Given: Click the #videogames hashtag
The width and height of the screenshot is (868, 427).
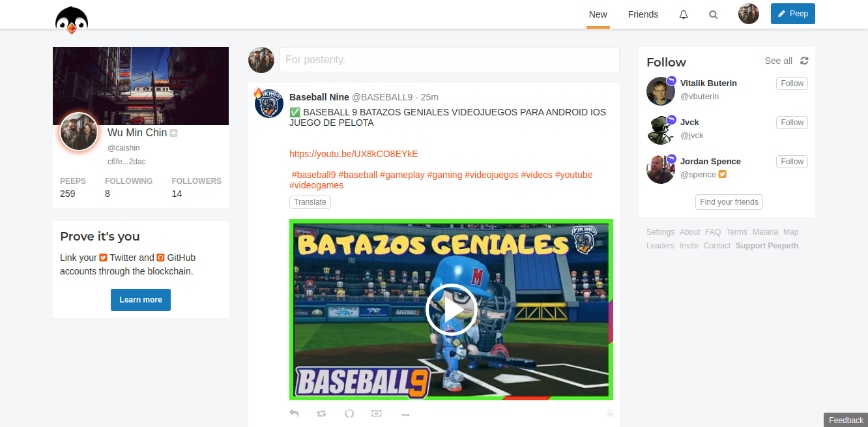Looking at the screenshot, I should (316, 185).
